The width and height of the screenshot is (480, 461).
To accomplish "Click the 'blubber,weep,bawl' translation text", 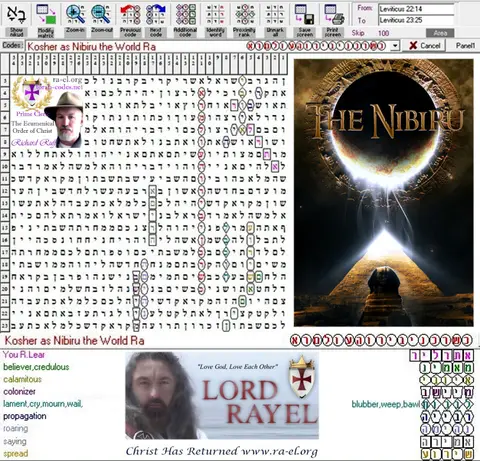I will (387, 404).
